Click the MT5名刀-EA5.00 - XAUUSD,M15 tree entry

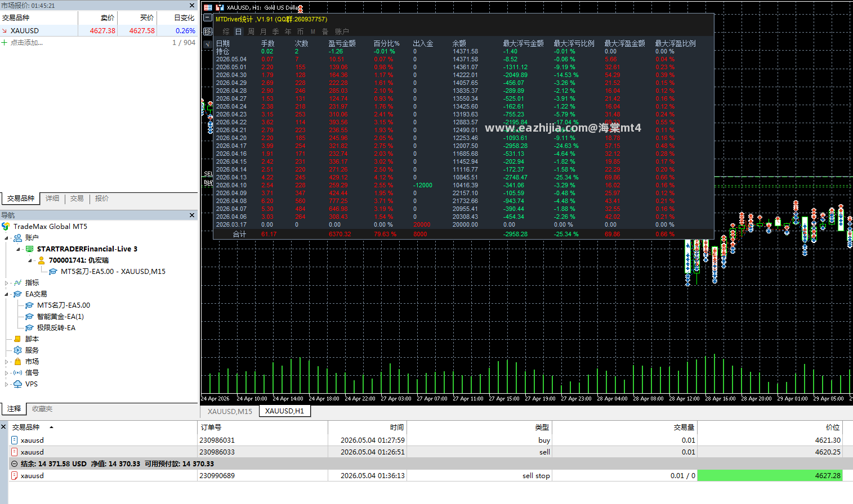(113, 271)
